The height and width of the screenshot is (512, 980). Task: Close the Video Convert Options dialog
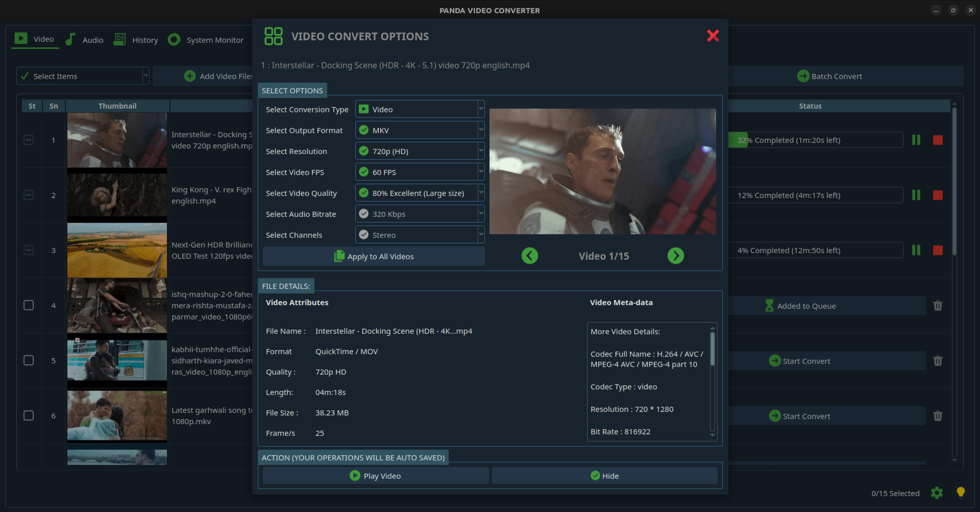(x=713, y=36)
